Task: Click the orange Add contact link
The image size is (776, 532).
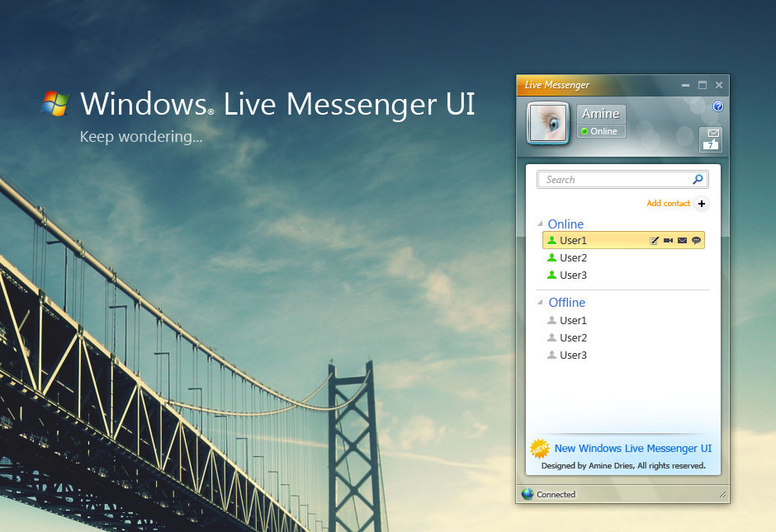Action: [668, 203]
